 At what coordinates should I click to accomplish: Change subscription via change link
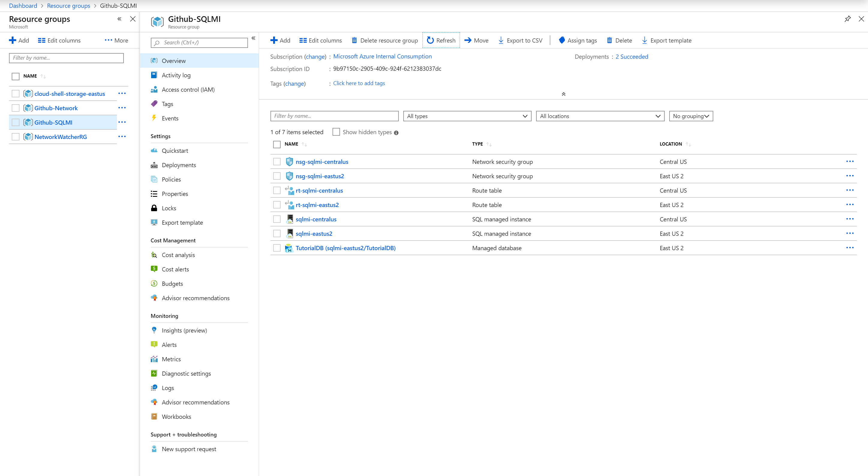coord(315,57)
